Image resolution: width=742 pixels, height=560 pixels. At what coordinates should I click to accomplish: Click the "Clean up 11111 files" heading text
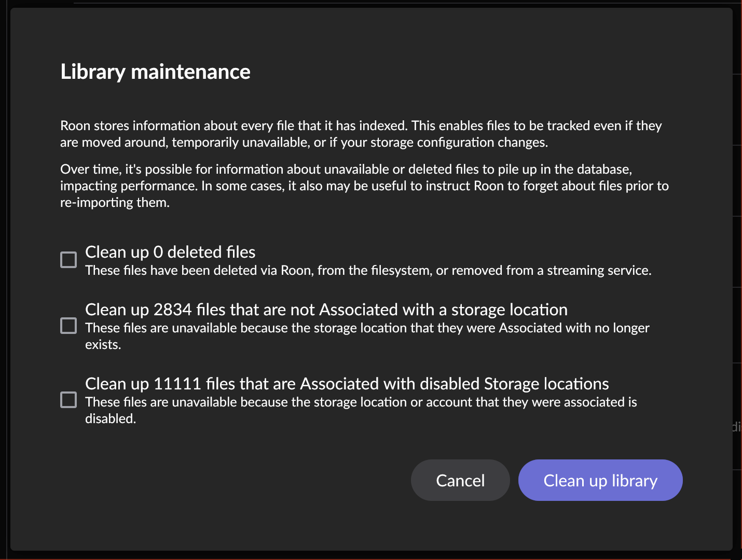pos(347,384)
